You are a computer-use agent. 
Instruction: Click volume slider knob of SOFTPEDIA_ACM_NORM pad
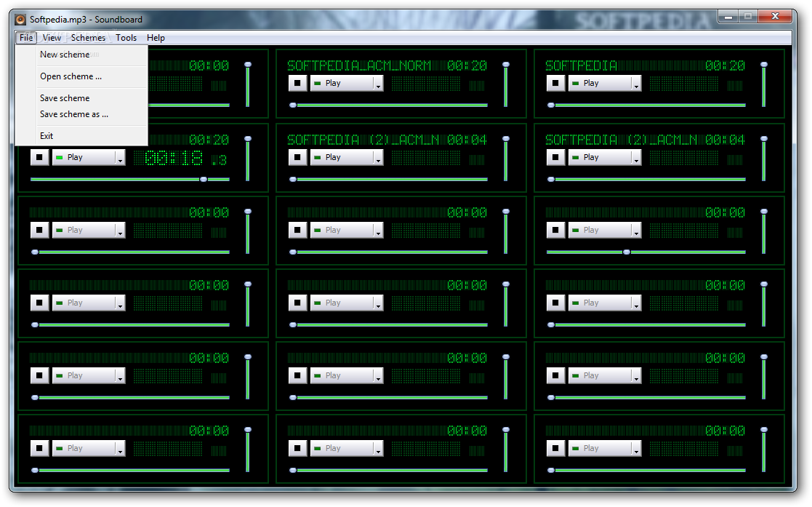point(506,65)
